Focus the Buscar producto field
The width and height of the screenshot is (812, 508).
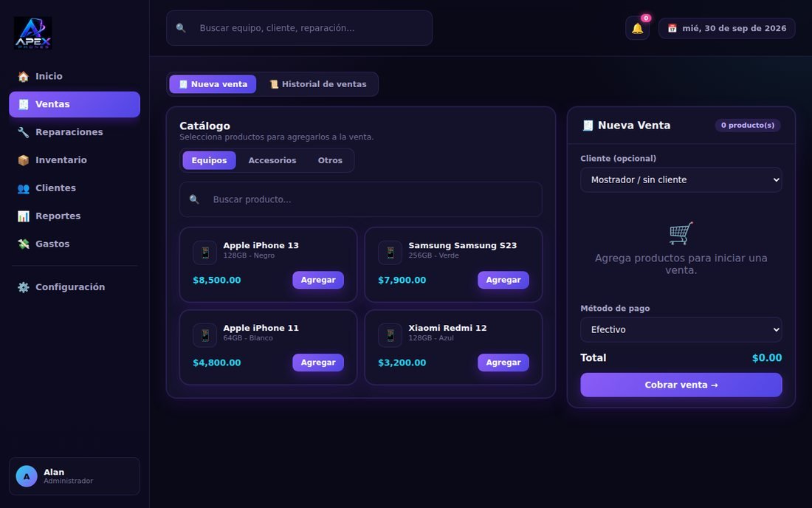360,199
